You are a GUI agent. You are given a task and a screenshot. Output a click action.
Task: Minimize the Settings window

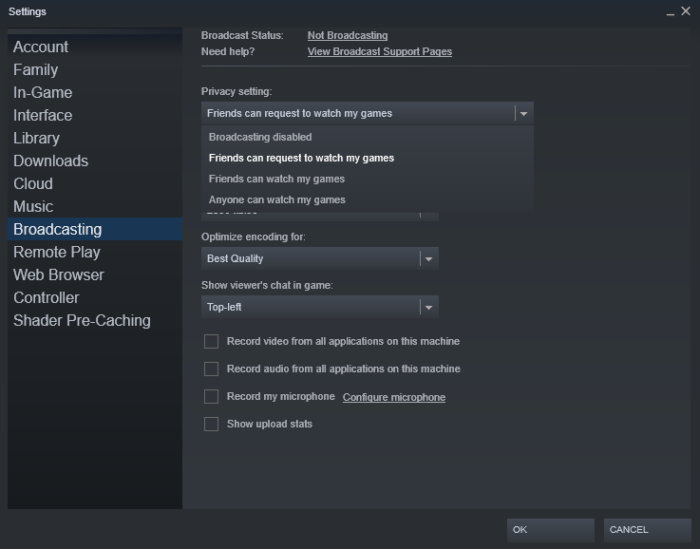(x=670, y=12)
